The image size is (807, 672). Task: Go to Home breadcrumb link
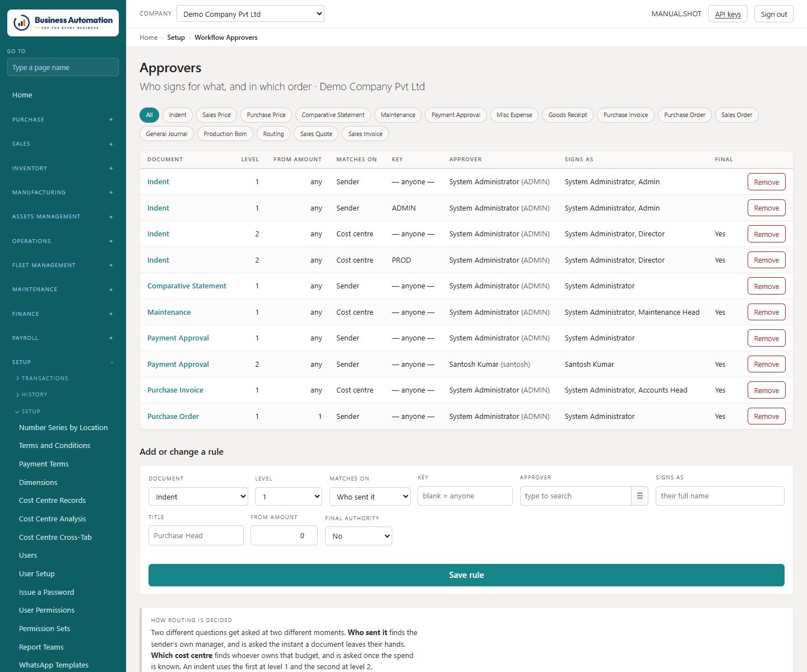click(x=149, y=38)
